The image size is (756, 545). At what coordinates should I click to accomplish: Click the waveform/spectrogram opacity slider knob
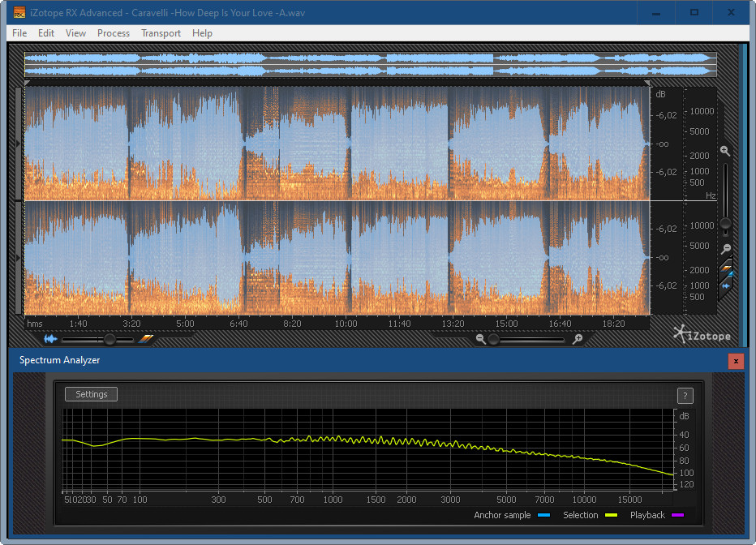(110, 339)
